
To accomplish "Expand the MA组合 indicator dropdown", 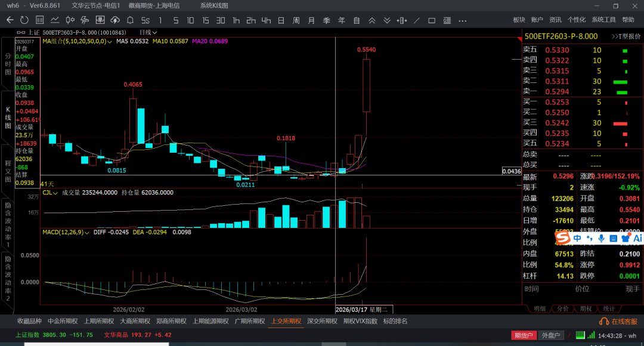I will pyautogui.click(x=110, y=42).
